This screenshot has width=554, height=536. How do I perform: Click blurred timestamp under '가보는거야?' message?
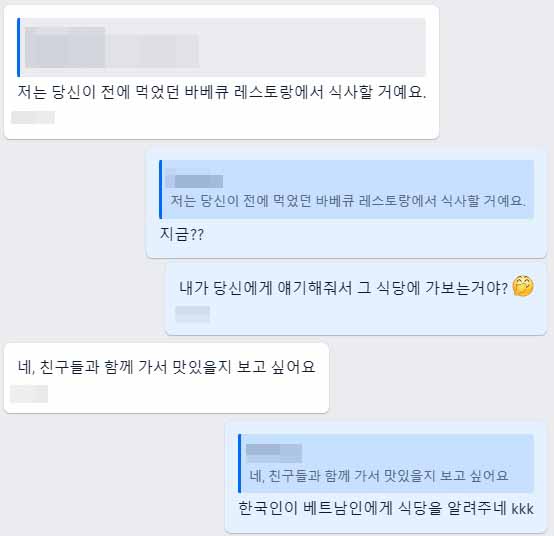click(x=193, y=314)
